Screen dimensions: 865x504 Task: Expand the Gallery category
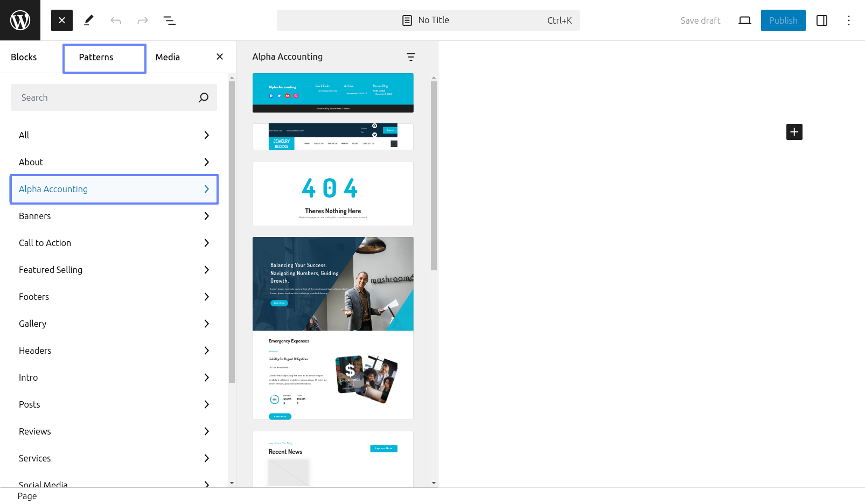pyautogui.click(x=114, y=324)
